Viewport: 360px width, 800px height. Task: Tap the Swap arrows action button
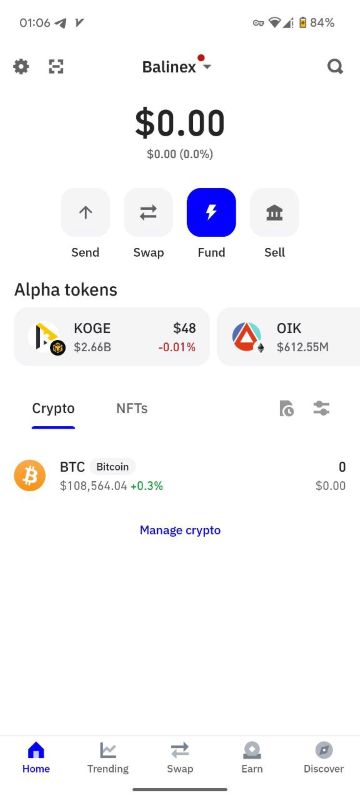148,212
